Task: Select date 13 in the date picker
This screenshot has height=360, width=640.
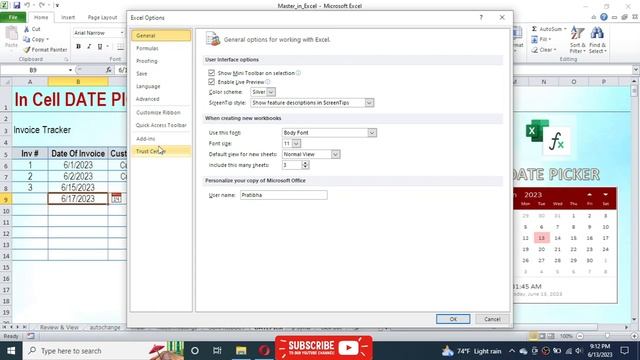Action: (x=541, y=238)
